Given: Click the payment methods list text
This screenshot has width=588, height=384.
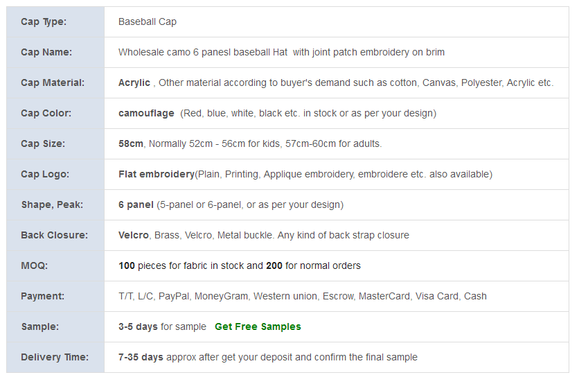Looking at the screenshot, I should [302, 296].
